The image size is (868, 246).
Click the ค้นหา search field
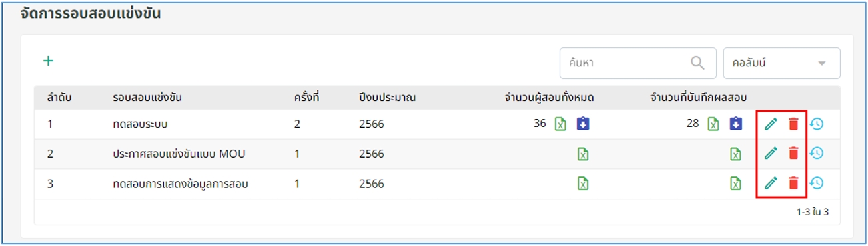point(636,63)
